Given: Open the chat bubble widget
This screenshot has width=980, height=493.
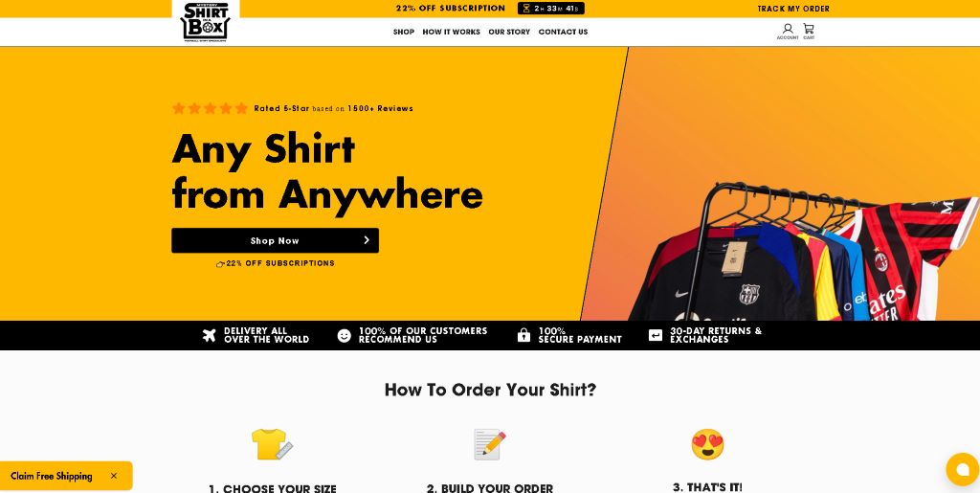Looking at the screenshot, I should pos(963,469).
